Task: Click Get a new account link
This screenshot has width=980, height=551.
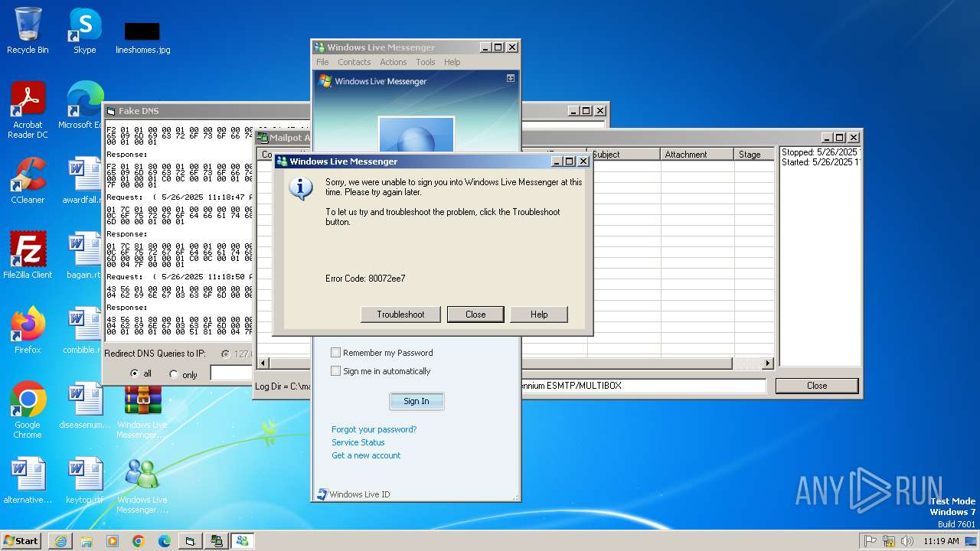Action: point(366,455)
